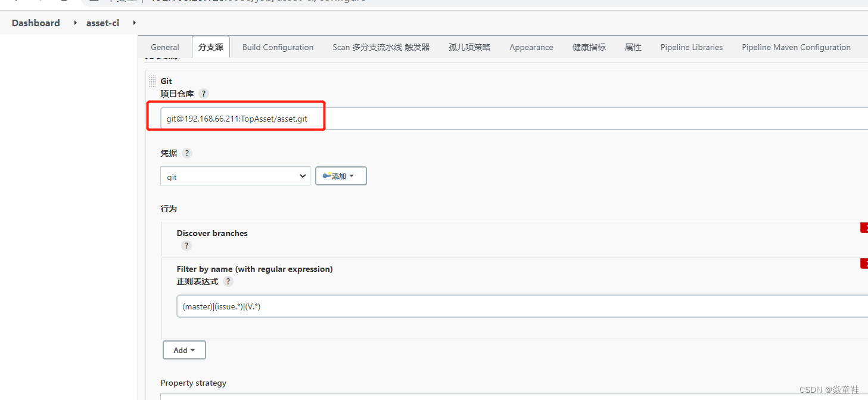Open the Build Configuration tab
The image size is (868, 400).
278,47
